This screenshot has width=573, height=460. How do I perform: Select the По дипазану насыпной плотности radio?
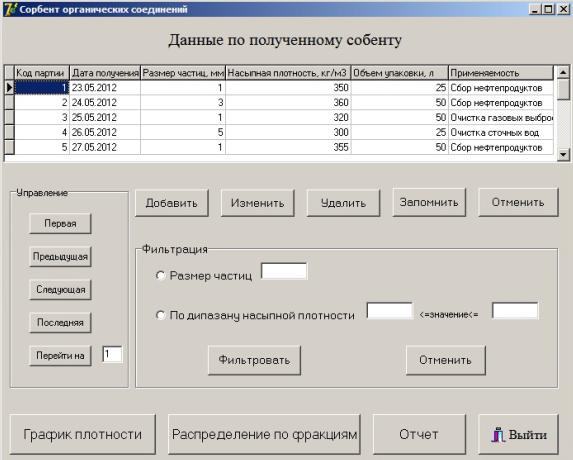click(x=160, y=315)
